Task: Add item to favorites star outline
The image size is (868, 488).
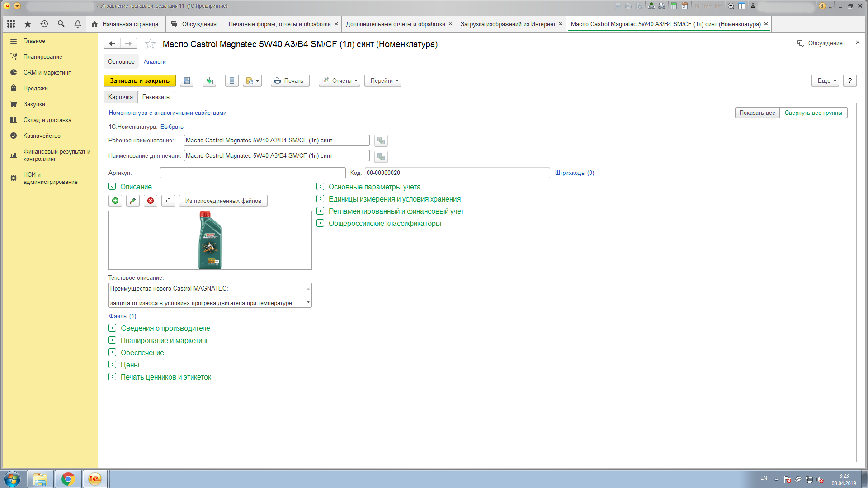Action: (x=150, y=44)
